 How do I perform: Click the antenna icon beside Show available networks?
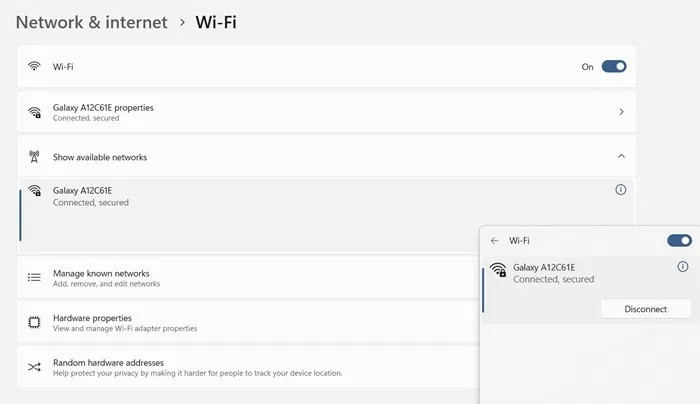point(34,157)
